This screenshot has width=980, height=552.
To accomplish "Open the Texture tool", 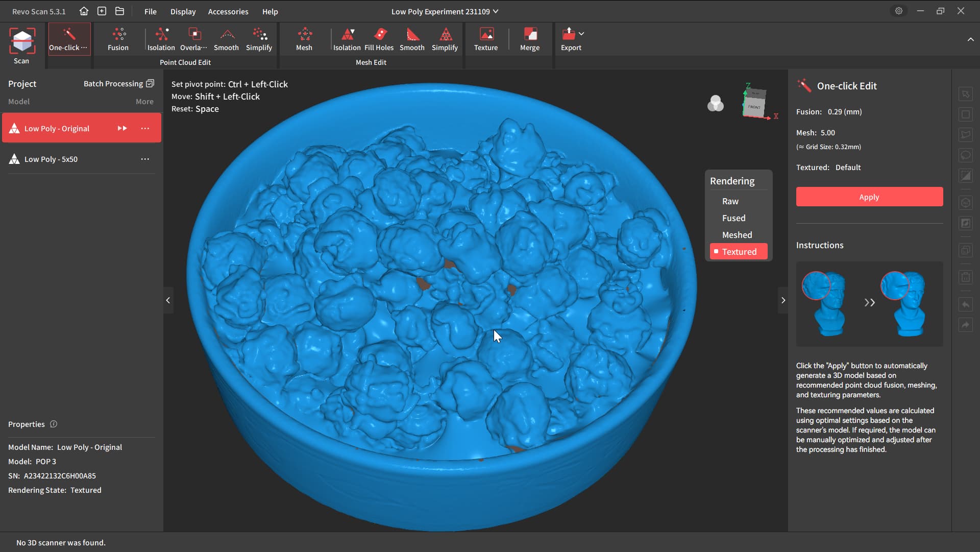I will 485,39.
